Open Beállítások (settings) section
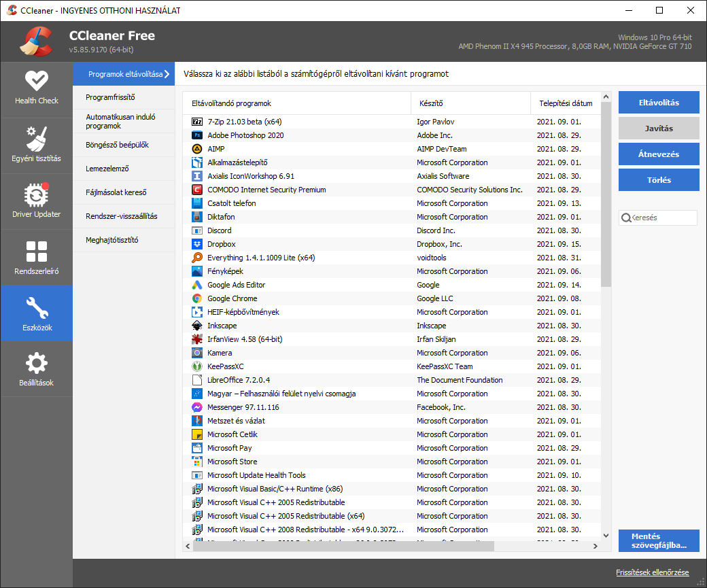Image resolution: width=707 pixels, height=588 pixels. [x=37, y=369]
